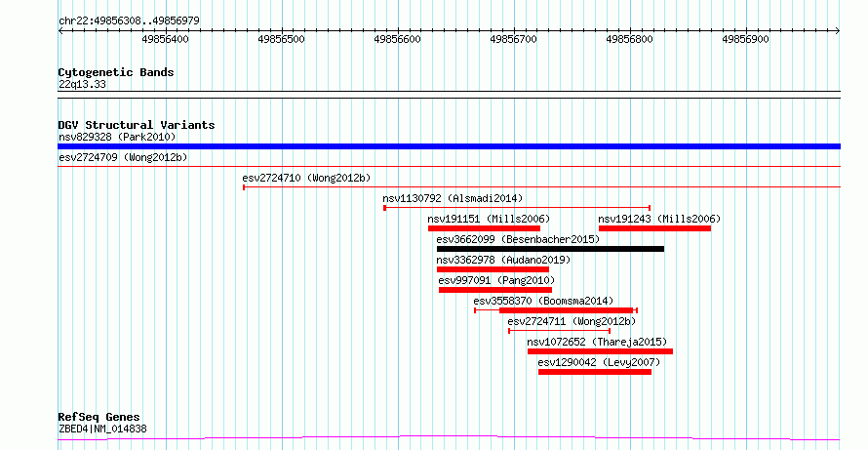Click the esv997091 (Pang2010) red bar
868x450 pixels.
(495, 290)
